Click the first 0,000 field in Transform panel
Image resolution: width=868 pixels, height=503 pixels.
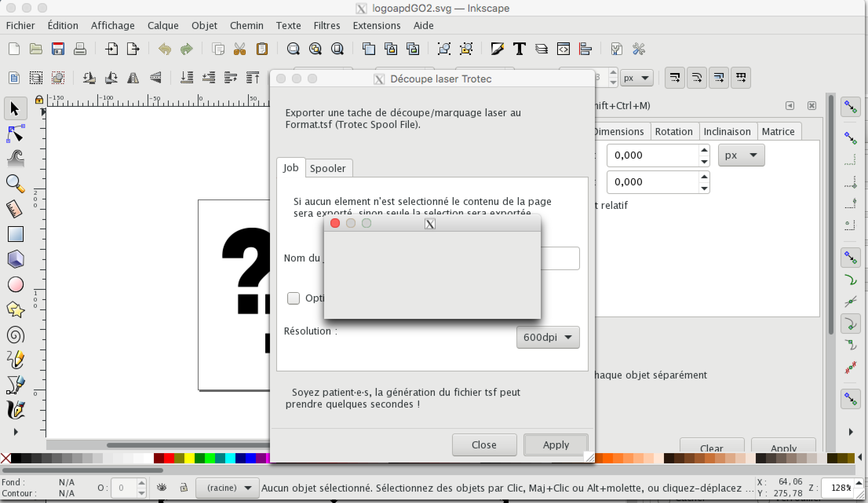click(x=653, y=155)
